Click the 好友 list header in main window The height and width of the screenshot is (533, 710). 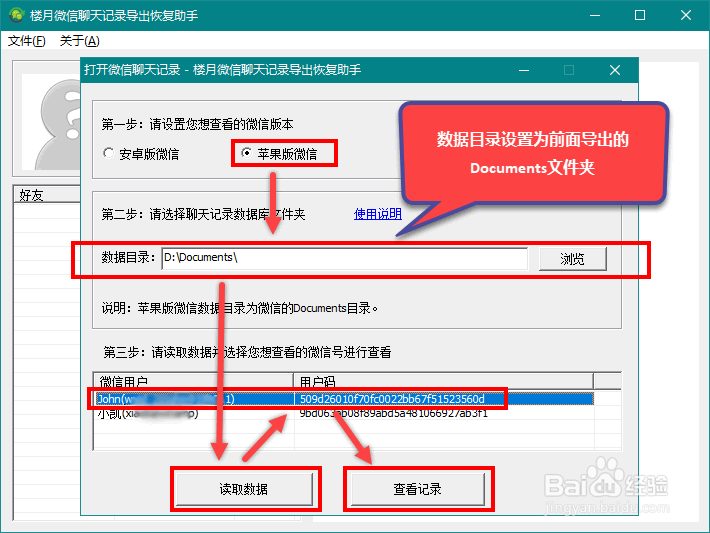pyautogui.click(x=47, y=195)
